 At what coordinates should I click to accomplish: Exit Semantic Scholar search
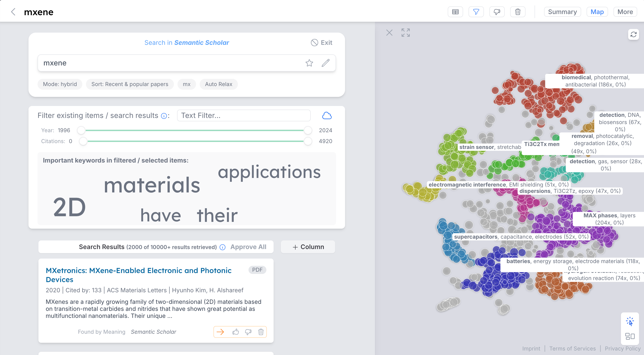(x=322, y=43)
